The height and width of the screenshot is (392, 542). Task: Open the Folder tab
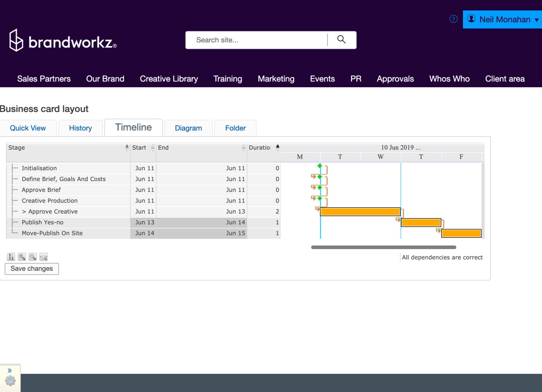235,128
